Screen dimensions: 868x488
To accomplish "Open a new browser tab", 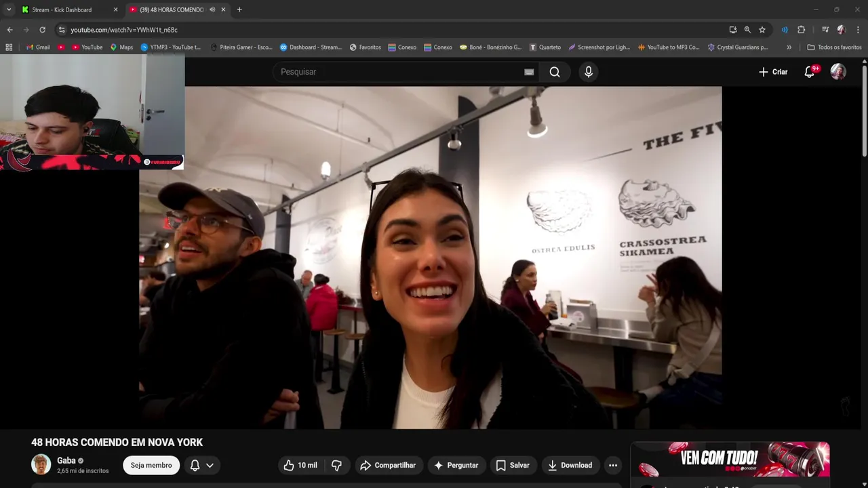I will (x=239, y=9).
